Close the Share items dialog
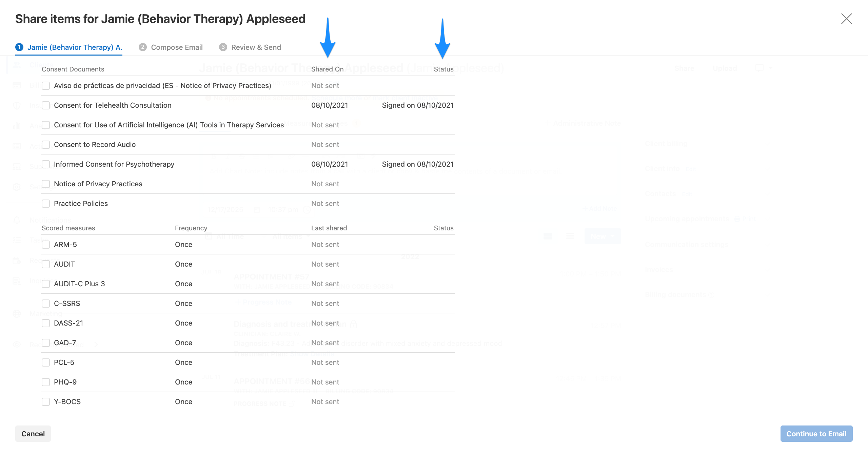This screenshot has width=868, height=457. [x=846, y=19]
